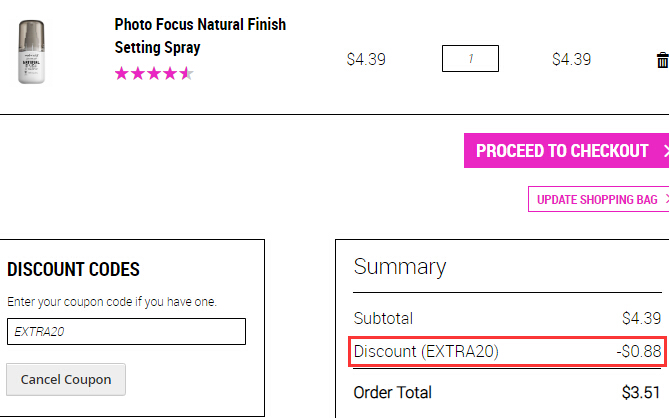Click the star rating under Setting Spray
This screenshot has width=669, height=418.
point(154,73)
